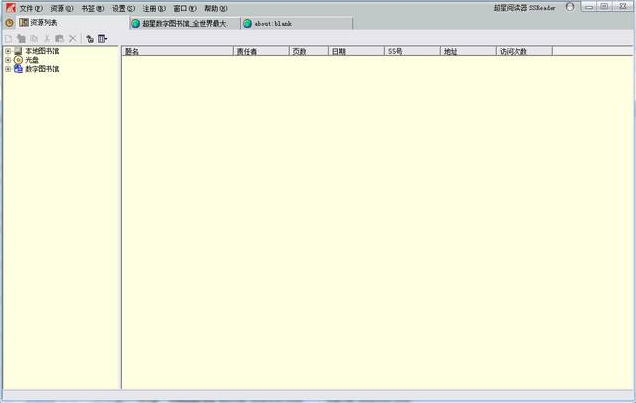636x403 pixels.
Task: Select 本地图书馆 in the tree
Action: (x=42, y=51)
